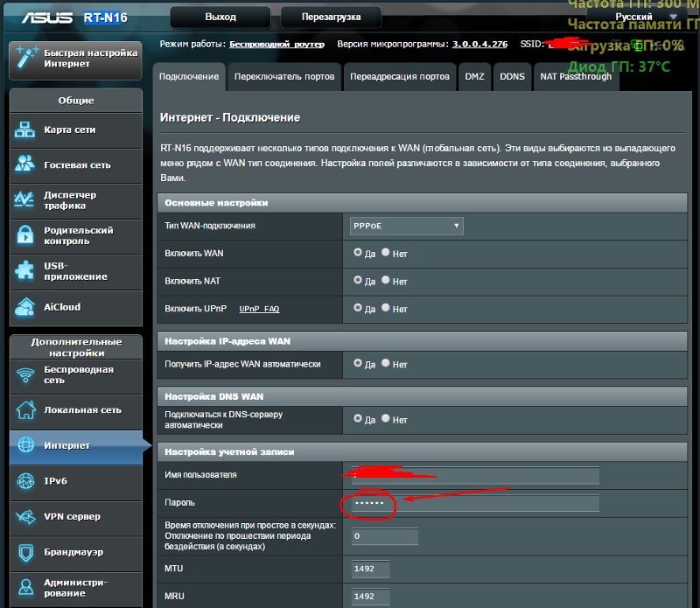Click the Wireless (Беспроводная сеть) wifi icon
Viewport: 700px width, 608px height.
tap(25, 375)
